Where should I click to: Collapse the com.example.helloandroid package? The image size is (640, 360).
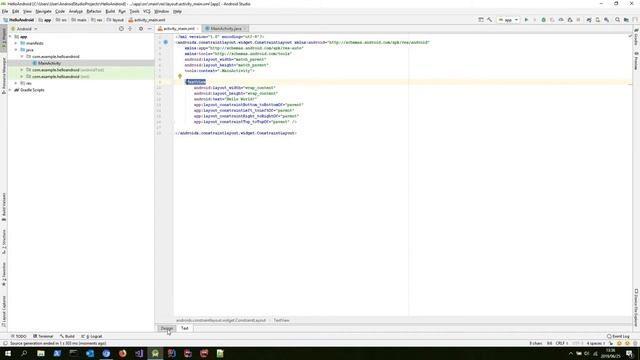[x=22, y=57]
